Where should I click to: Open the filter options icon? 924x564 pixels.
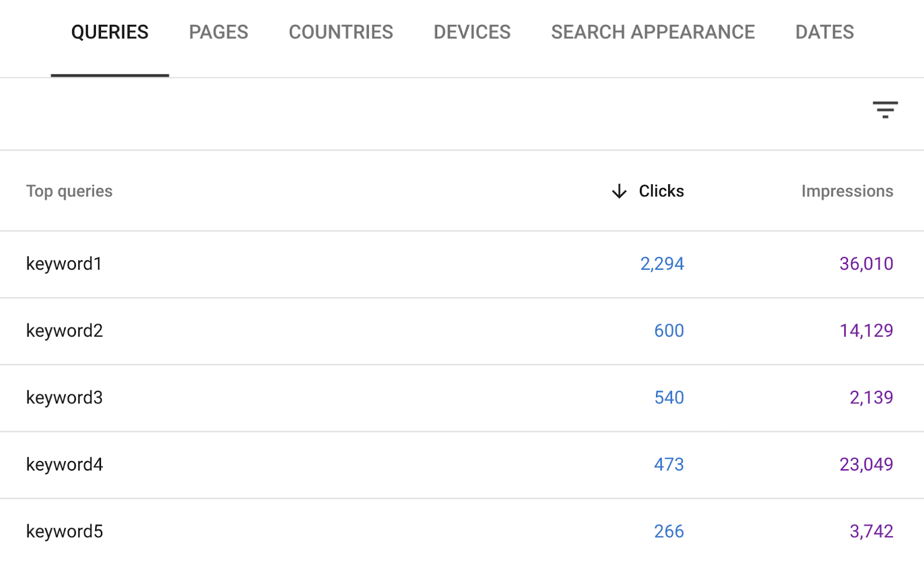[885, 110]
